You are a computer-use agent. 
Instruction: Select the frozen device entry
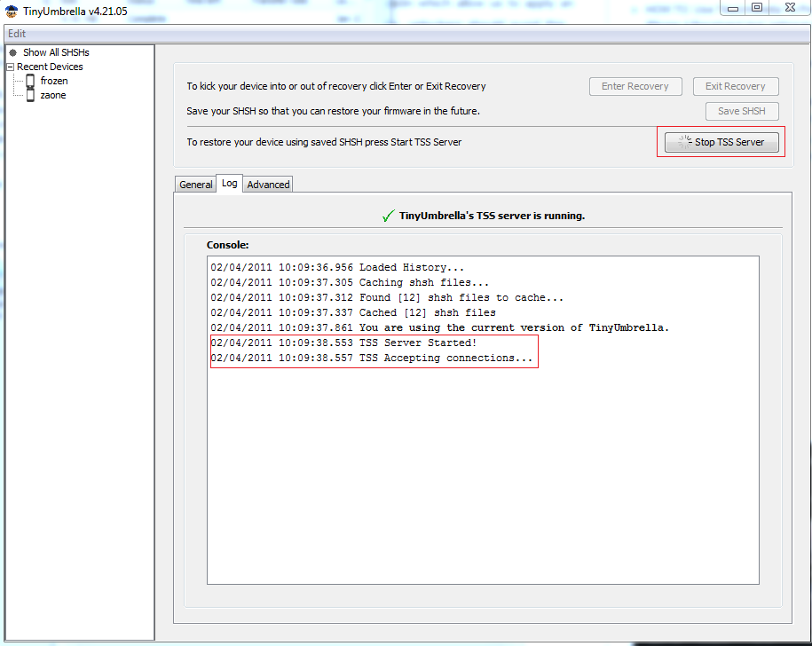pyautogui.click(x=54, y=81)
